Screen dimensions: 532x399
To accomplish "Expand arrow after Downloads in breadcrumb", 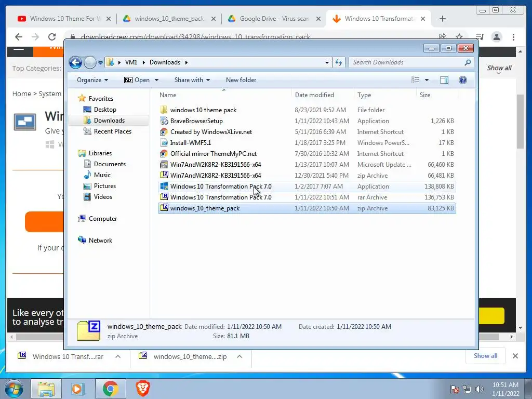I will [187, 62].
